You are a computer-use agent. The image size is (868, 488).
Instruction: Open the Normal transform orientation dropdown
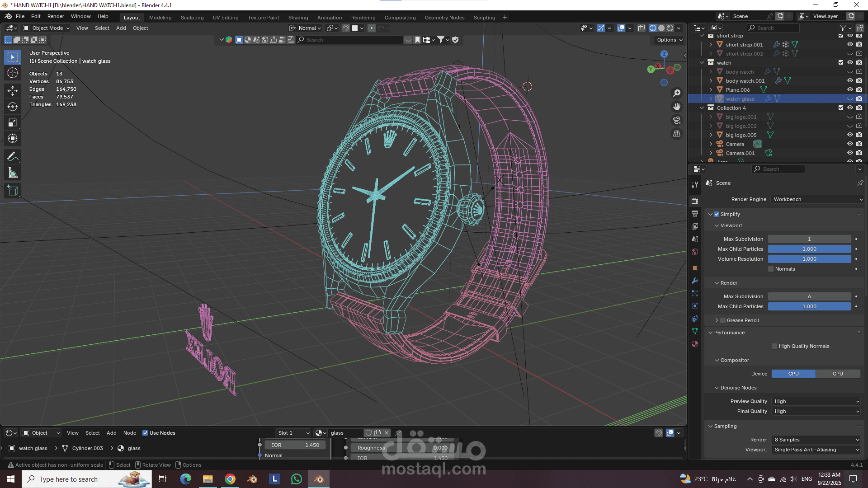(x=306, y=28)
